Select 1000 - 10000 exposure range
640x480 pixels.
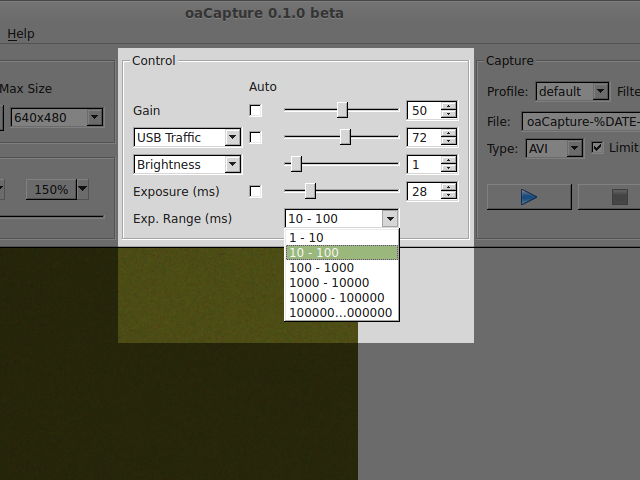342,283
